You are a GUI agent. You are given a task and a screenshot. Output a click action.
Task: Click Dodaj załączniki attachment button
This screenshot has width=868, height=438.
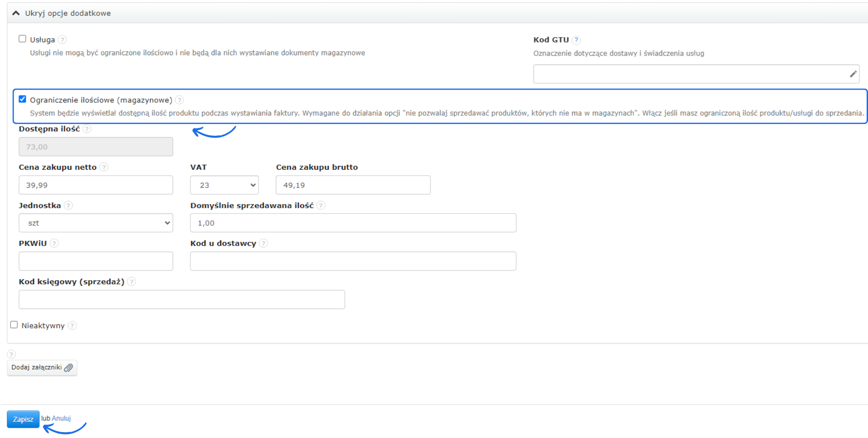pyautogui.click(x=42, y=367)
